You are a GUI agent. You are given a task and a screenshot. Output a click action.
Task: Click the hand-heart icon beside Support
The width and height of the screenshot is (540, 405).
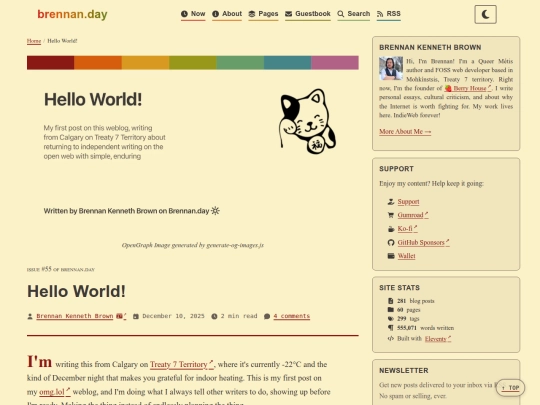391,201
